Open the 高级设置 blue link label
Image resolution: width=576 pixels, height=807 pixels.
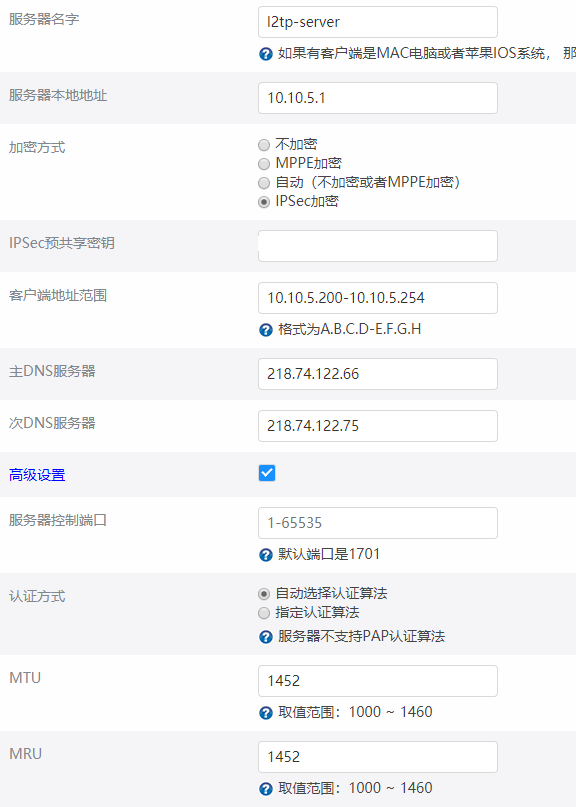pyautogui.click(x=37, y=475)
